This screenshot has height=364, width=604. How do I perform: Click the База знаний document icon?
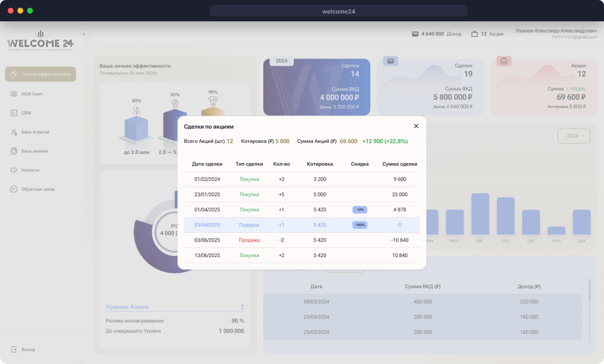click(x=14, y=151)
